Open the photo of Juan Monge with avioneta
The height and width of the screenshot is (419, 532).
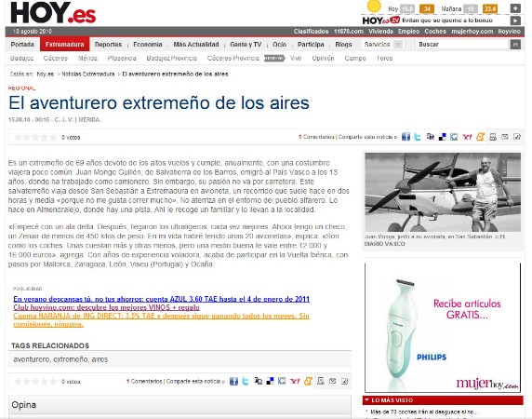tap(443, 192)
